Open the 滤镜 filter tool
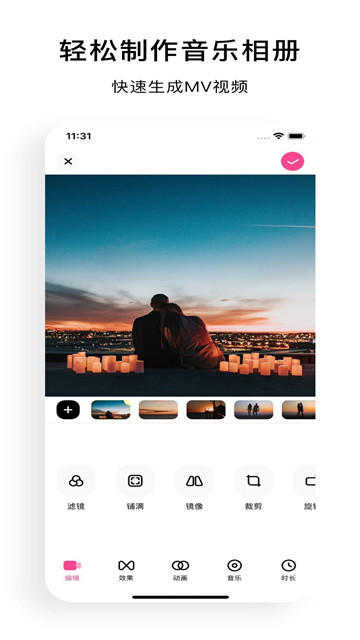The height and width of the screenshot is (640, 360). (x=76, y=488)
